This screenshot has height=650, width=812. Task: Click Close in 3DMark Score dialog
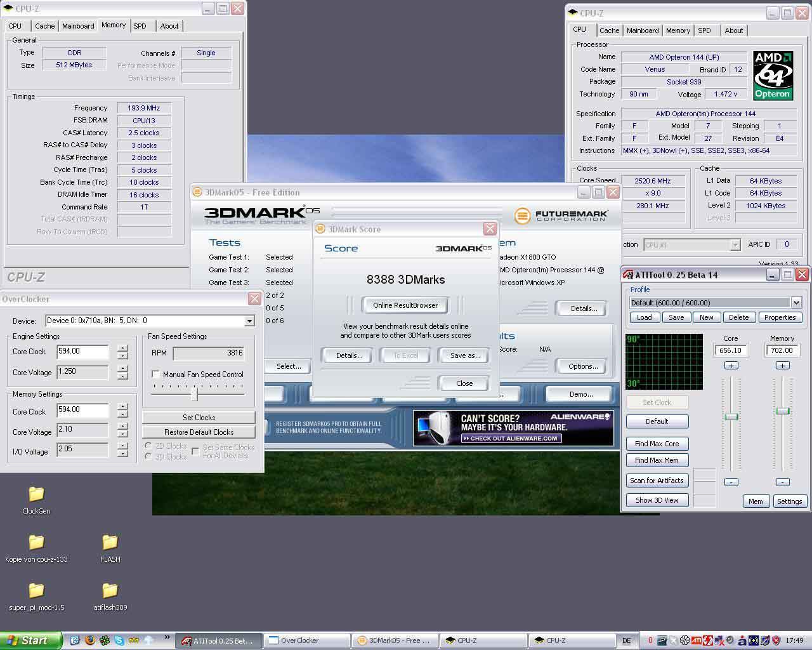point(464,383)
